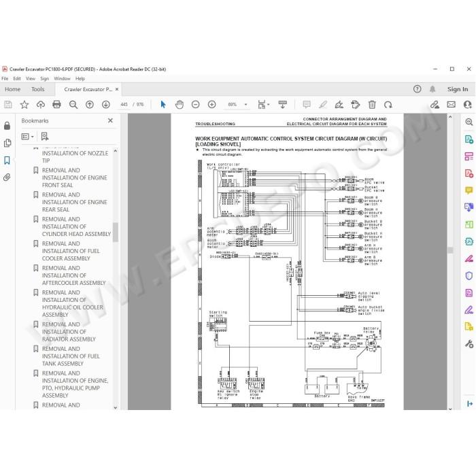
Task: Click the document vertical scrollbar thumb
Action: [x=450, y=250]
